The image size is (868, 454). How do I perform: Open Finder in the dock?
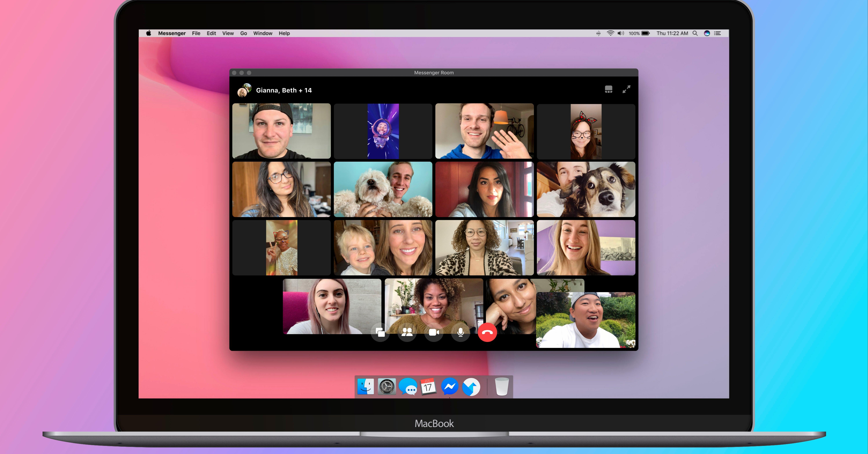coord(366,387)
